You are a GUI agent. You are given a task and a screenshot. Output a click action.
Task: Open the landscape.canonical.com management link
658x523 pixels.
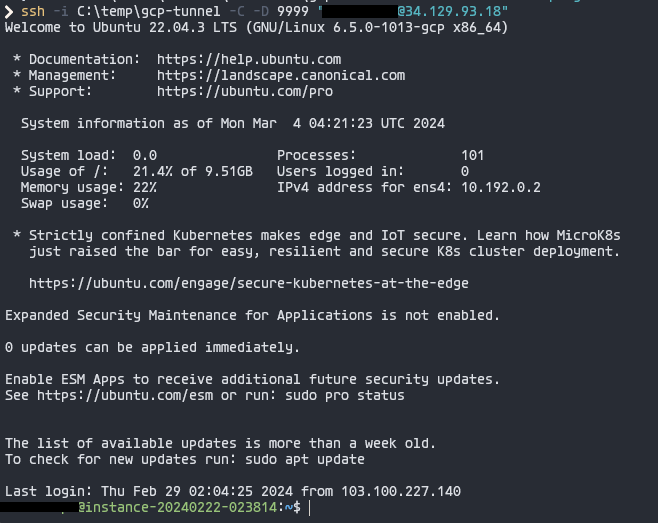(x=281, y=75)
